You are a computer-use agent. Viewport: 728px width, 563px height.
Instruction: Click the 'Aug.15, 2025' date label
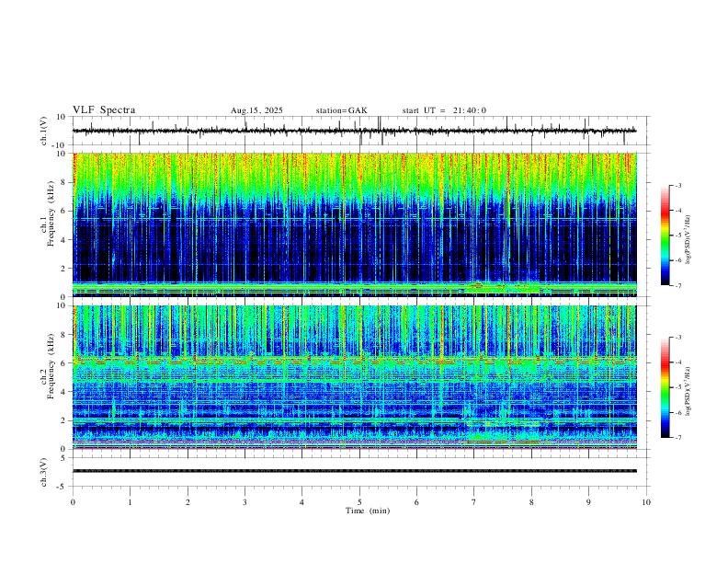pyautogui.click(x=256, y=110)
